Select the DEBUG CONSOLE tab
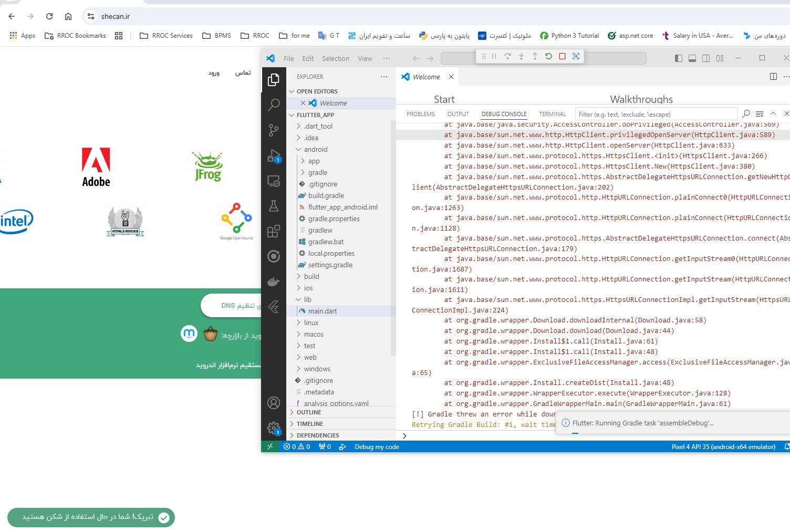 504,114
